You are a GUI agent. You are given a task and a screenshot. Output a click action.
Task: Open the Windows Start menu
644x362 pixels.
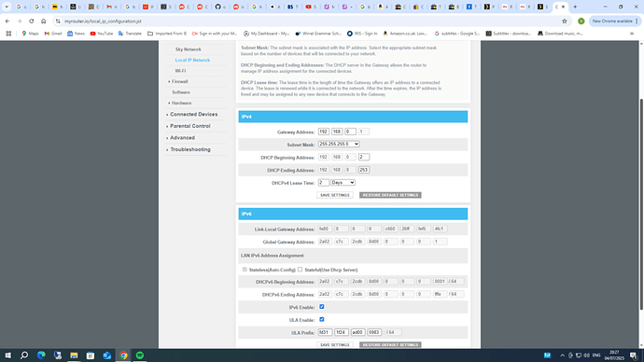pos(7,355)
